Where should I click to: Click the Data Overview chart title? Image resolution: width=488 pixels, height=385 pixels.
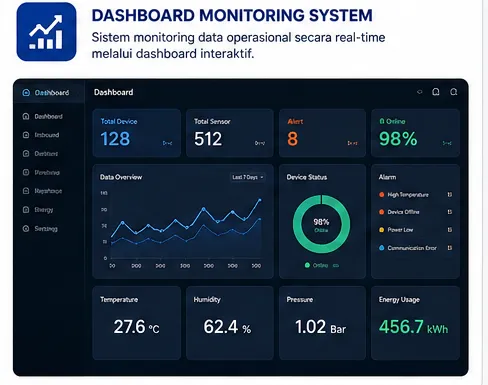point(121,177)
